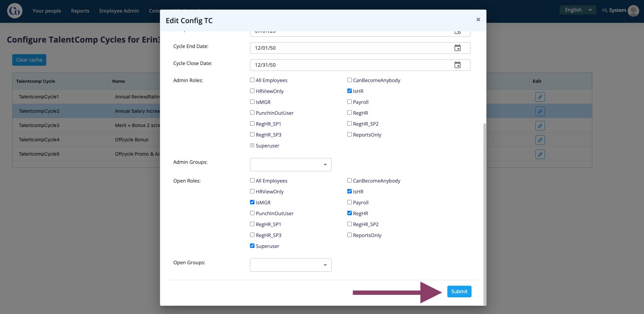The height and width of the screenshot is (314, 644).
Task: Expand the Open Groups dropdown
Action: click(x=291, y=265)
